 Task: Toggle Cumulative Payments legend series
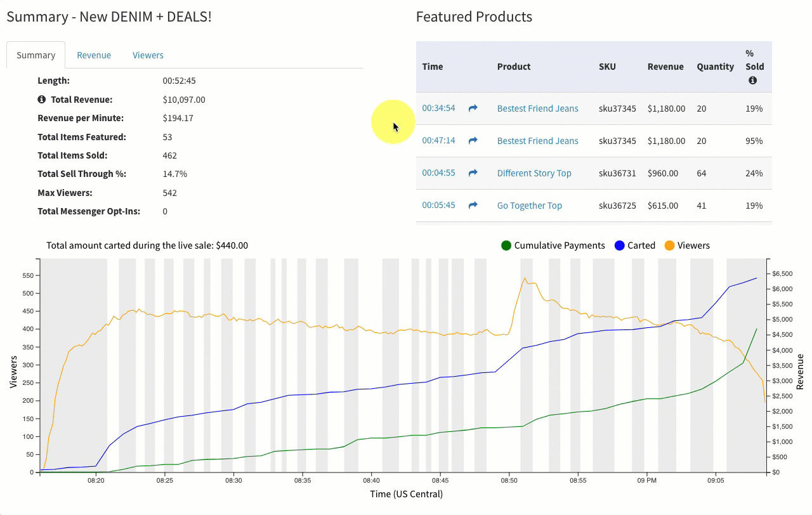pyautogui.click(x=553, y=245)
